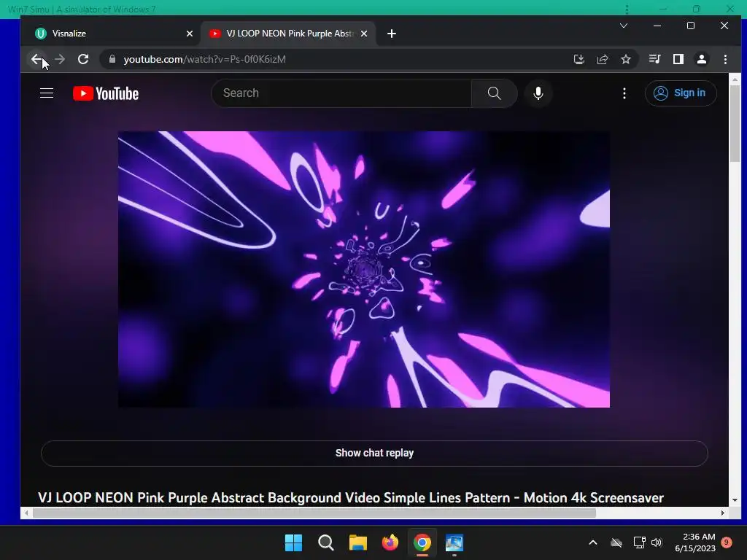The width and height of the screenshot is (747, 560).
Task: Click the Chrome taskbar icon
Action: pos(422,542)
